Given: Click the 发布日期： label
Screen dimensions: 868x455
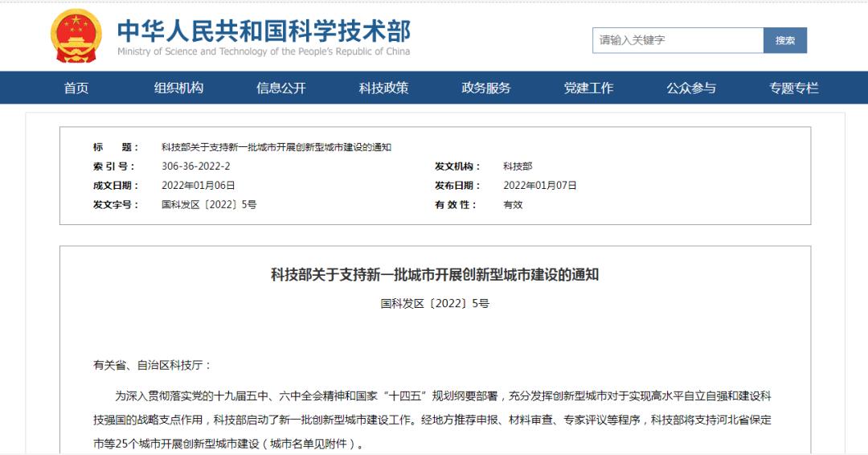Looking at the screenshot, I should [457, 186].
